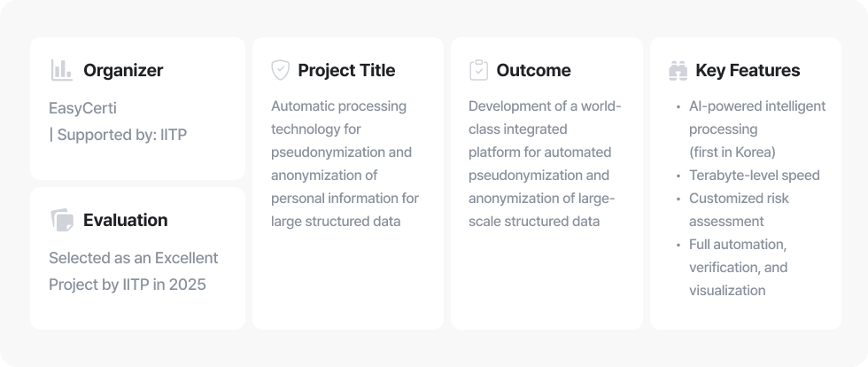Select the Project Title heading

coord(346,70)
